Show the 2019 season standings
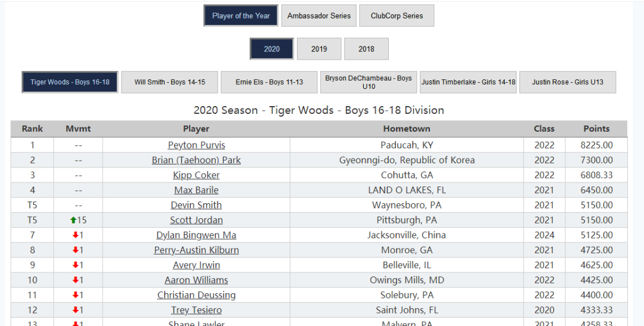The image size is (644, 326). [319, 49]
